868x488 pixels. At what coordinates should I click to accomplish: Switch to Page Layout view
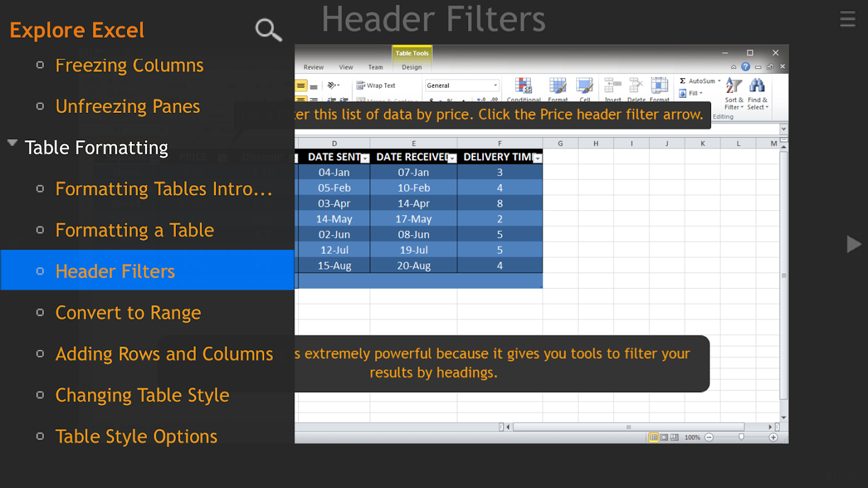tap(664, 437)
